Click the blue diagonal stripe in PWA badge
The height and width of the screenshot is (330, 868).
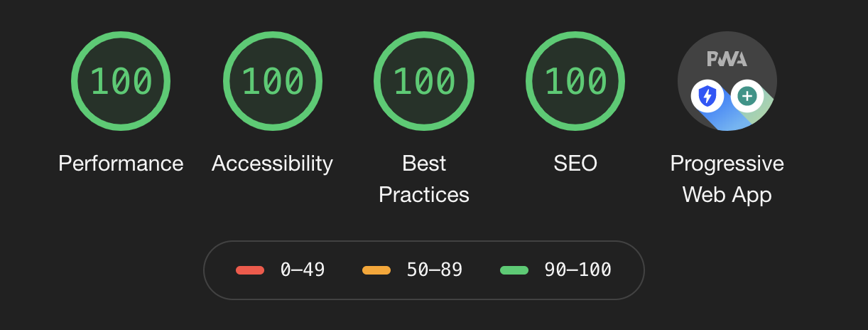[730, 119]
